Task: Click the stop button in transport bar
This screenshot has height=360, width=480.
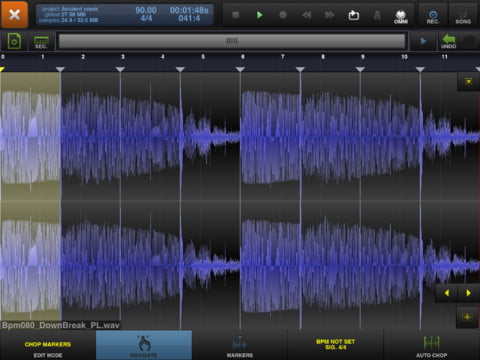Action: (x=236, y=15)
